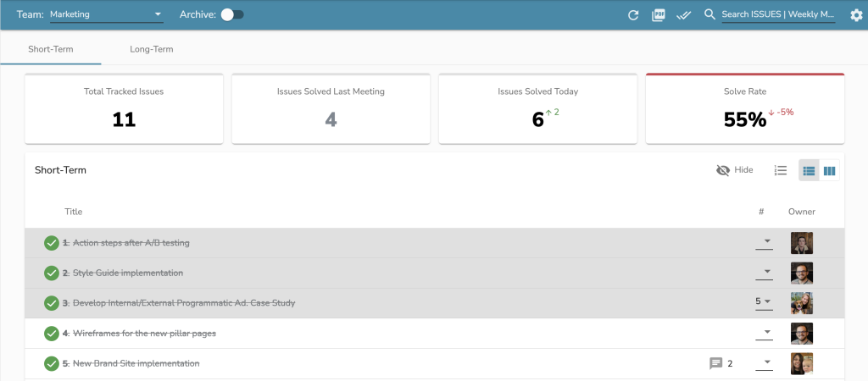
Task: Uncheck the Style Guide implementation issue
Action: click(x=52, y=273)
